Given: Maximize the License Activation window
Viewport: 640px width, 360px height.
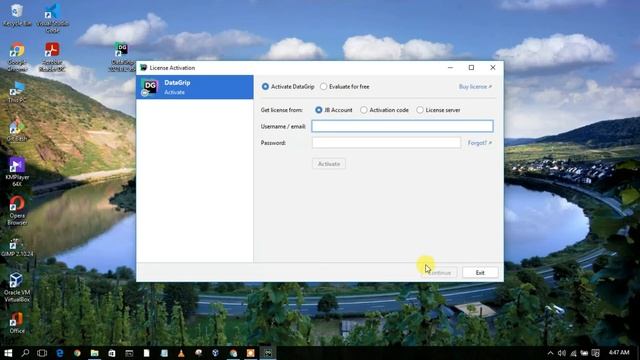Looking at the screenshot, I should pos(471,68).
